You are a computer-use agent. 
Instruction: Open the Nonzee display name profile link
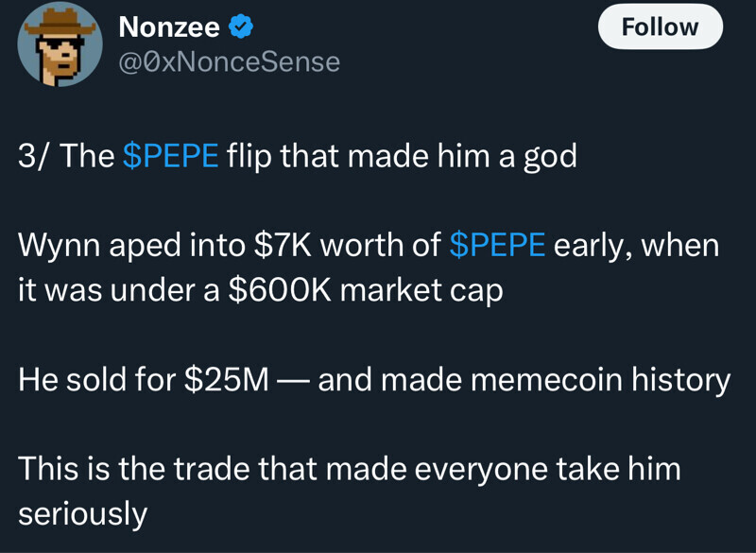click(169, 28)
